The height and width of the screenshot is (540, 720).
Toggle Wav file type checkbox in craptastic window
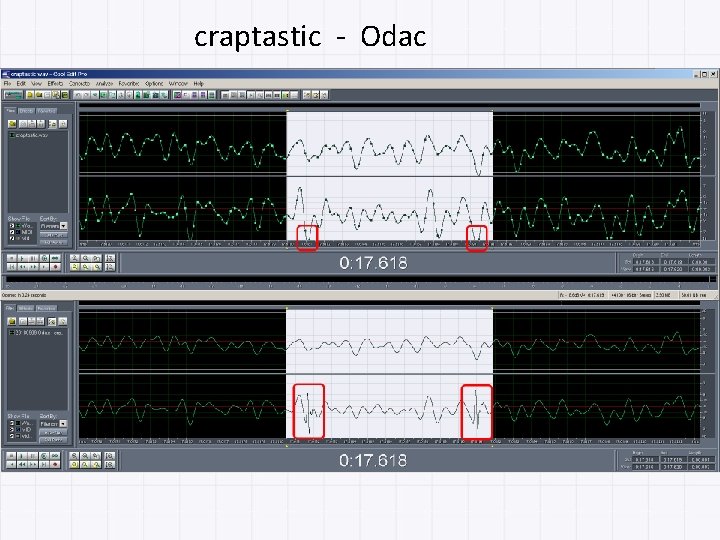[12, 225]
